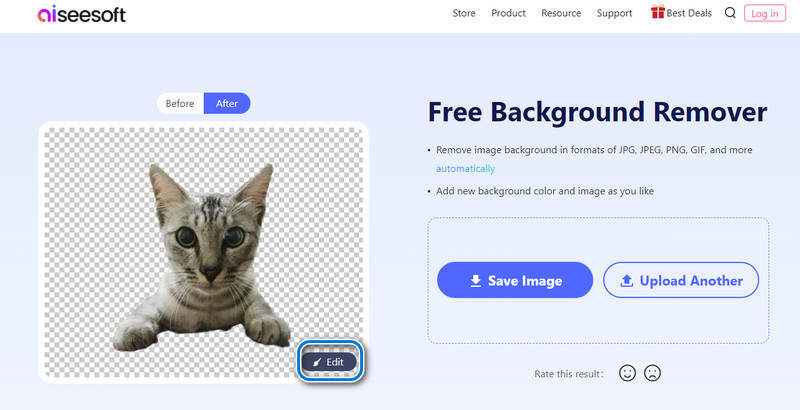Click the Free Background Remover heading
800x410 pixels.
point(597,112)
